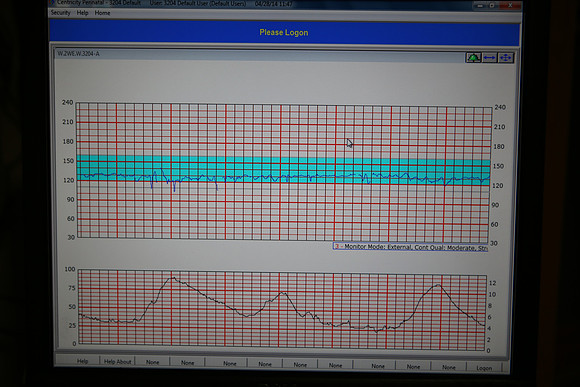Click the green alarm bell icon

[473, 58]
